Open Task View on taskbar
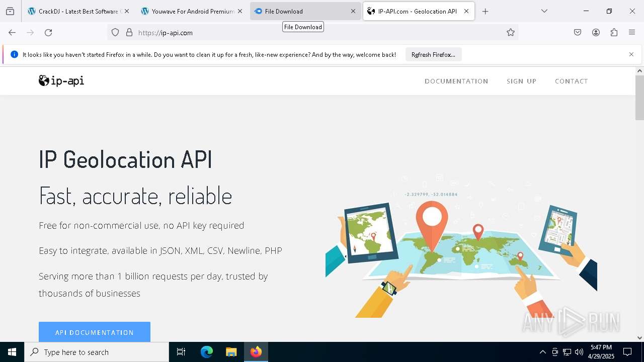Screen dimensions: 644x362 pyautogui.click(x=181, y=352)
